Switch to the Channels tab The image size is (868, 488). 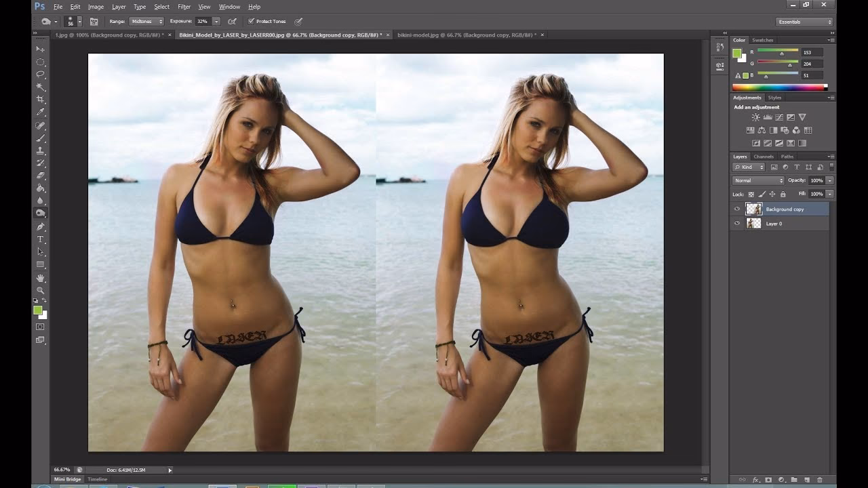[x=763, y=156]
